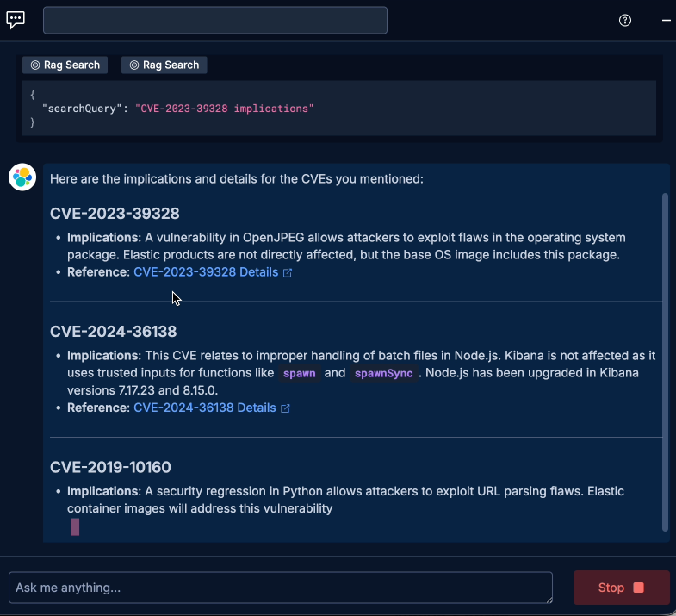Click the empty title field at top
676x616 pixels.
(215, 21)
